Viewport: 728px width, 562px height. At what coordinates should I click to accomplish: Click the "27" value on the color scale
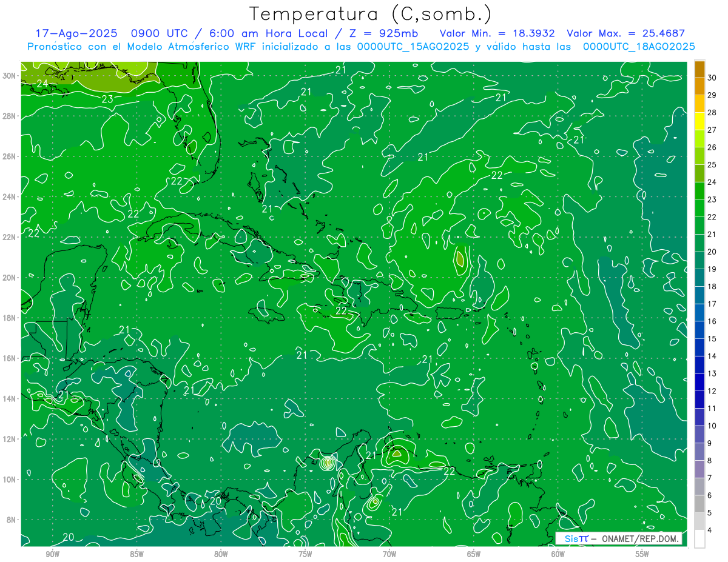712,130
